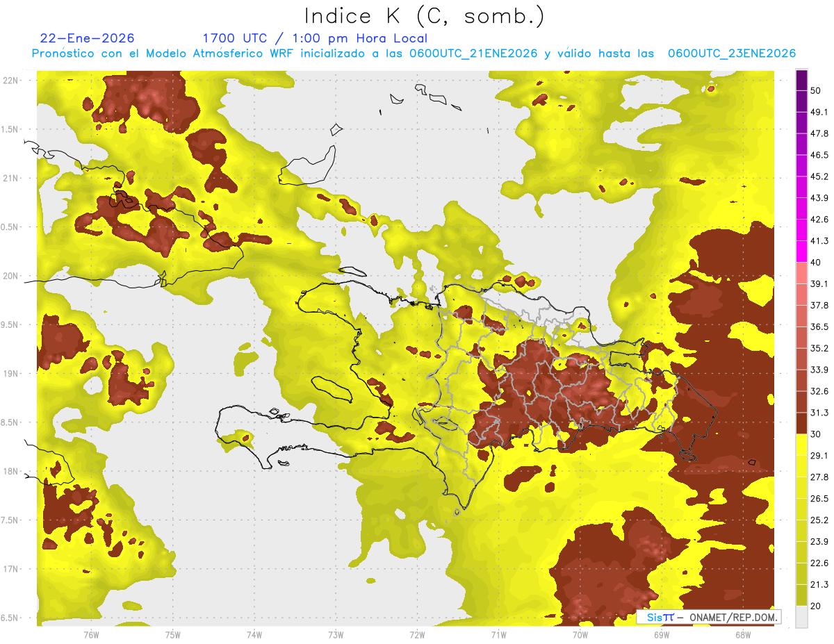The image size is (834, 644).
Task: Click the grey swatch below 20 on scale
Action: click(801, 617)
